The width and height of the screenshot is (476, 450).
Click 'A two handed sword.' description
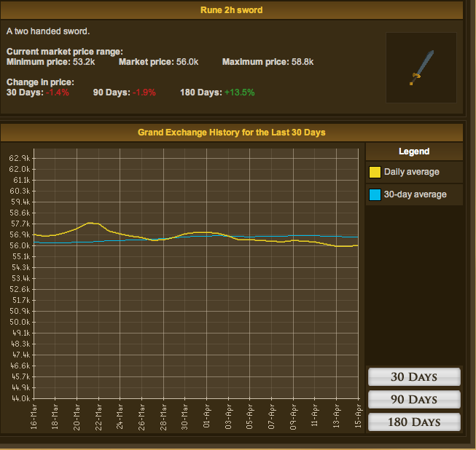[48, 31]
